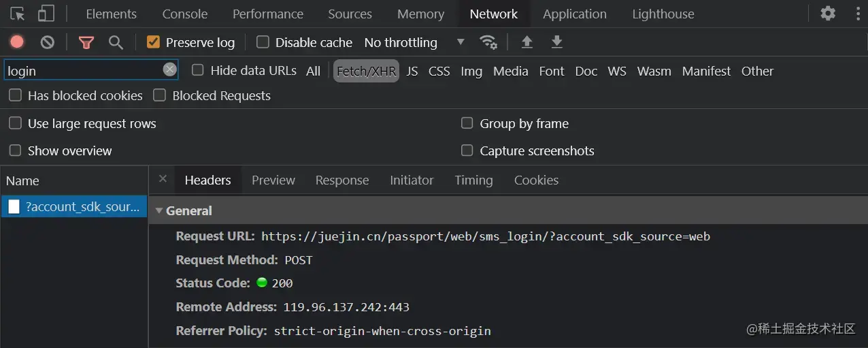Filter requests by Img
Screen dimensions: 868x348
pos(471,71)
